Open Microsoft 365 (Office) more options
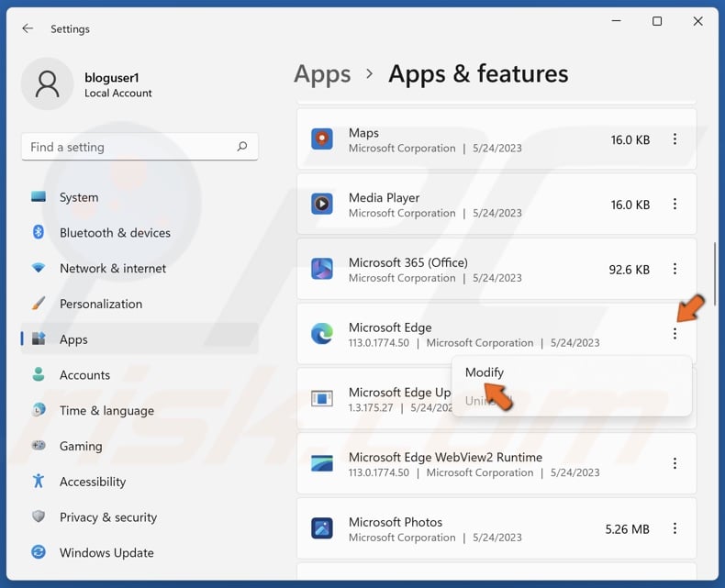The height and width of the screenshot is (588, 725). [675, 269]
